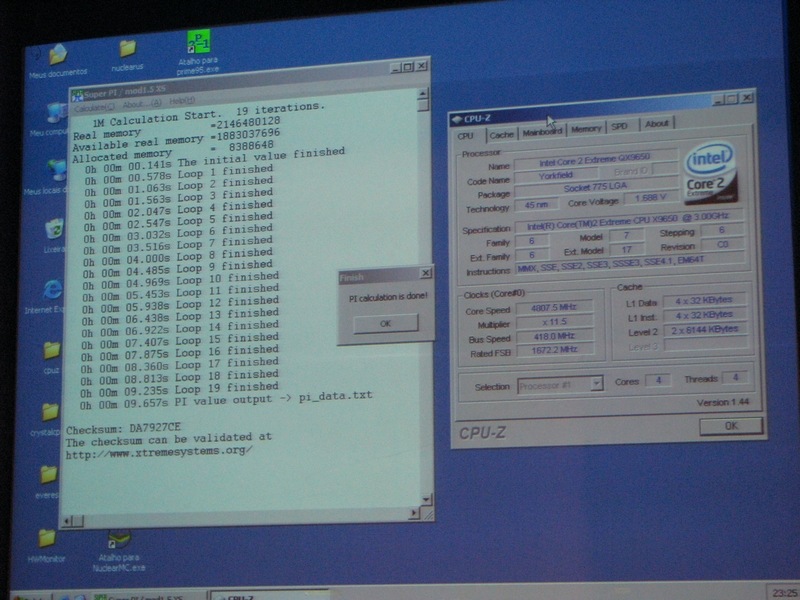
Task: Open the About menu in Super PI
Action: [x=142, y=104]
